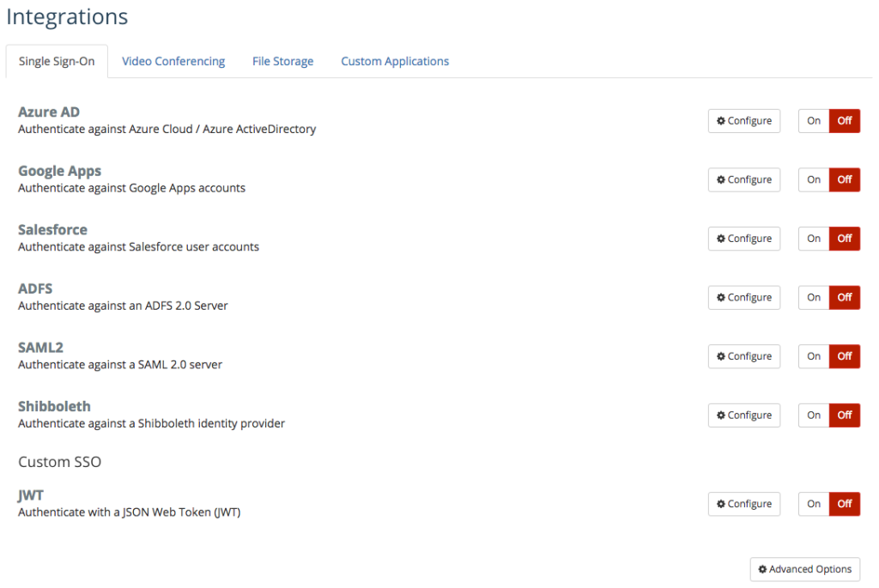Click Off for Salesforce
This screenshot has height=588, width=879.
click(845, 239)
